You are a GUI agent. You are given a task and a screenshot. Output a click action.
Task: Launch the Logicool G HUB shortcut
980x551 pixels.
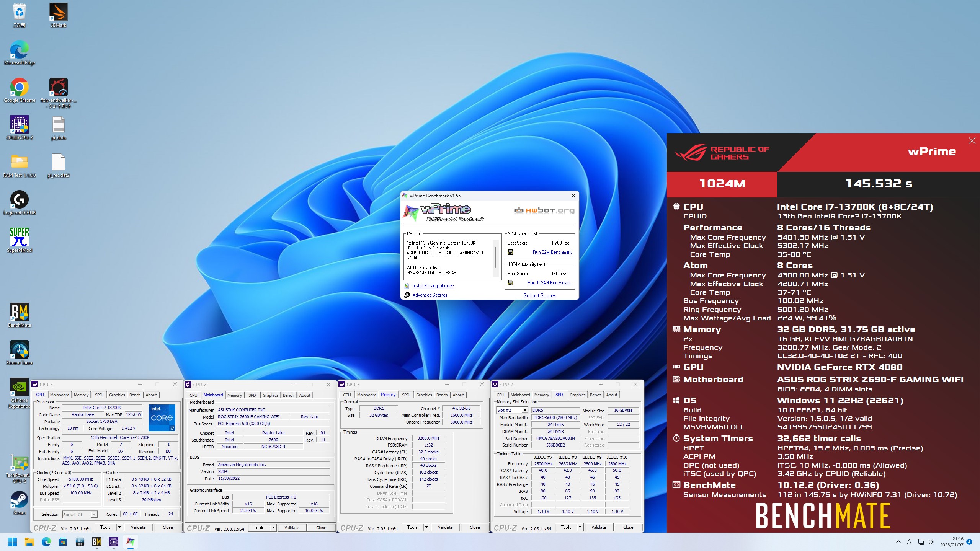coord(19,203)
